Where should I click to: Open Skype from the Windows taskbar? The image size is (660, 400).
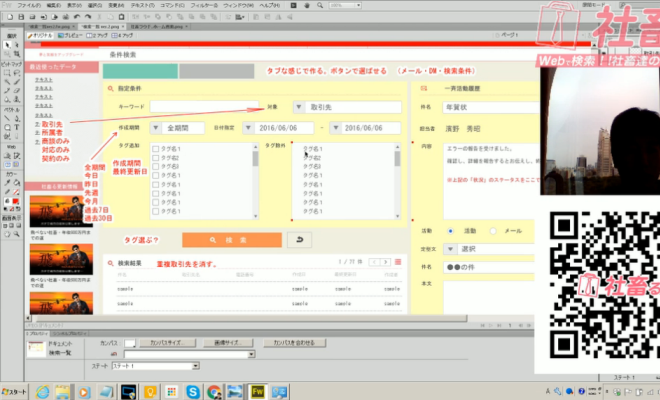point(190,391)
